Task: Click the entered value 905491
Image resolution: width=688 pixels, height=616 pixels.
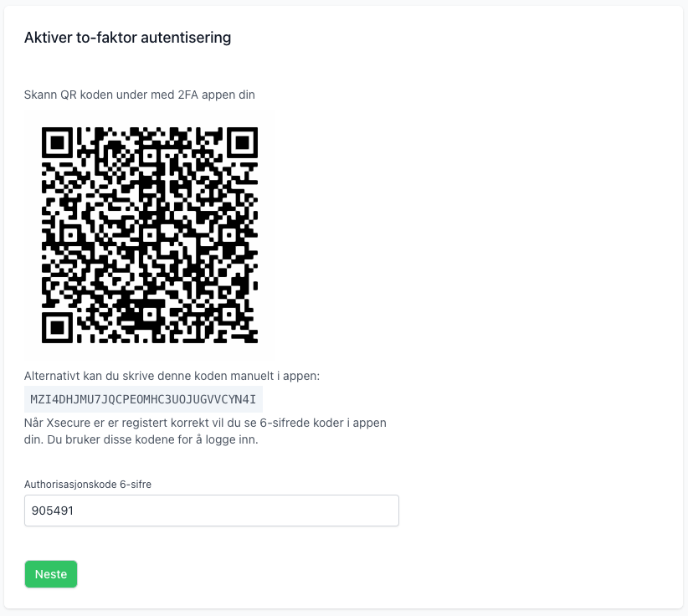Action: tap(53, 511)
